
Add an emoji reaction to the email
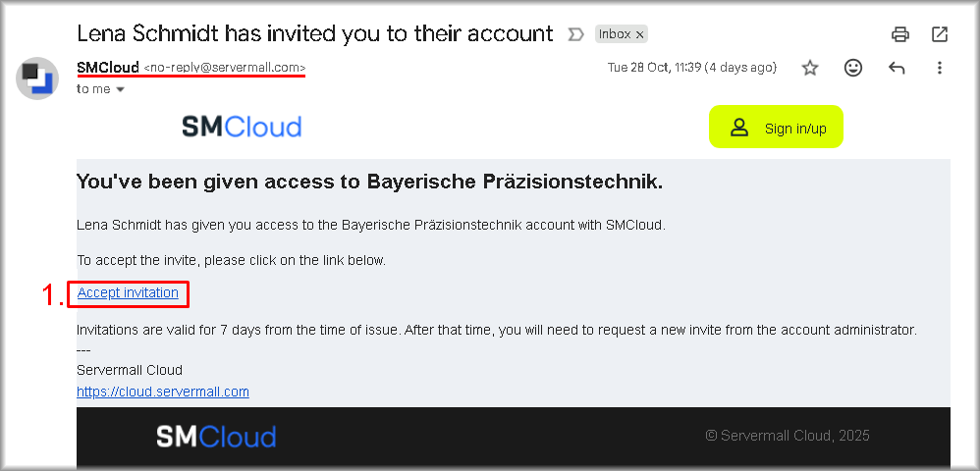tap(853, 68)
